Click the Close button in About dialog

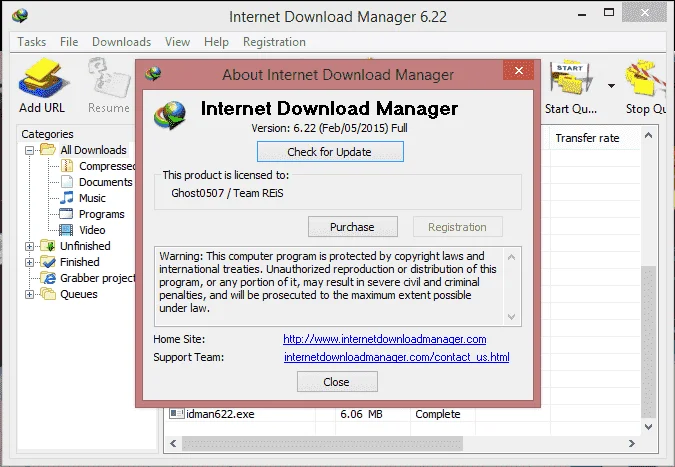pyautogui.click(x=337, y=382)
